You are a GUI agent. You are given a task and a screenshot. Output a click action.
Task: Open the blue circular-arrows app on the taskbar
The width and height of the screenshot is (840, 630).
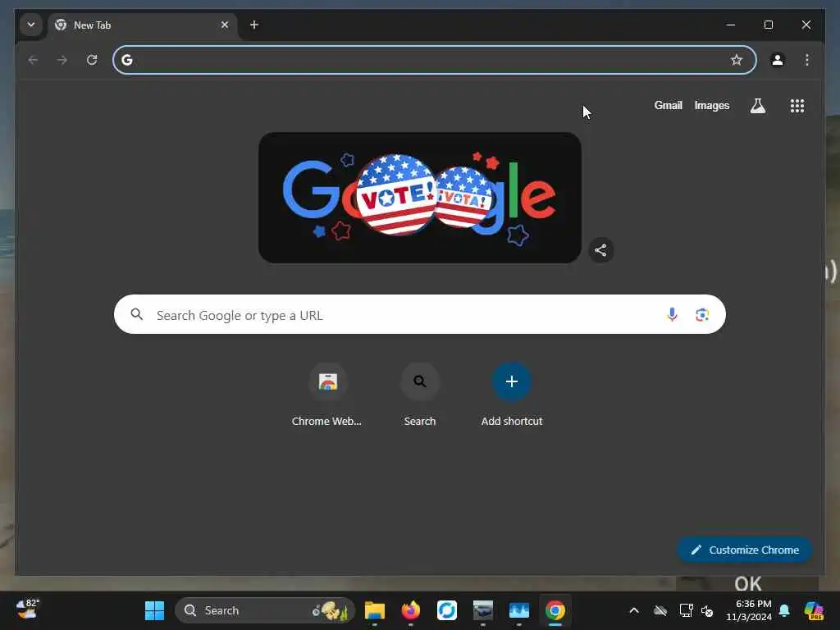pyautogui.click(x=447, y=610)
